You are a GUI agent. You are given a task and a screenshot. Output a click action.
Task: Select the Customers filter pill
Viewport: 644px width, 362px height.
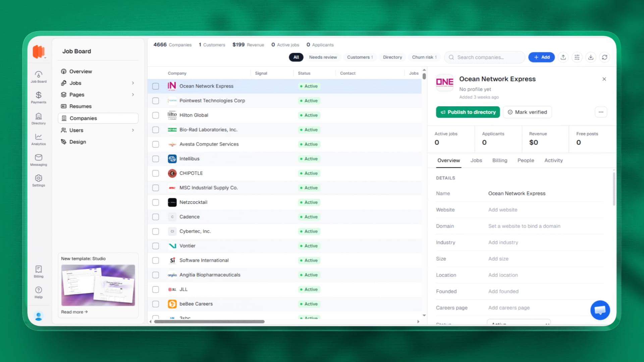coord(360,57)
